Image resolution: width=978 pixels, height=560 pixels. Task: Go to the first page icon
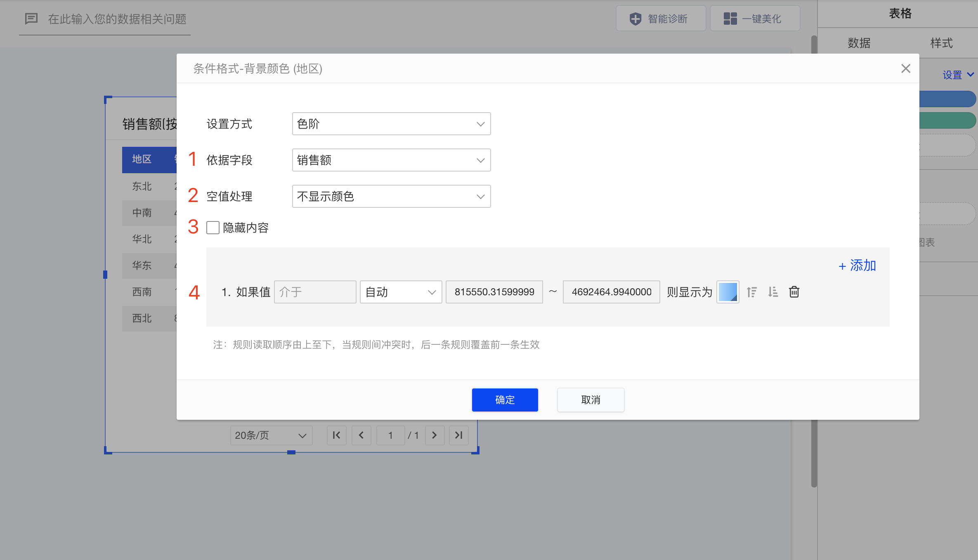click(336, 435)
